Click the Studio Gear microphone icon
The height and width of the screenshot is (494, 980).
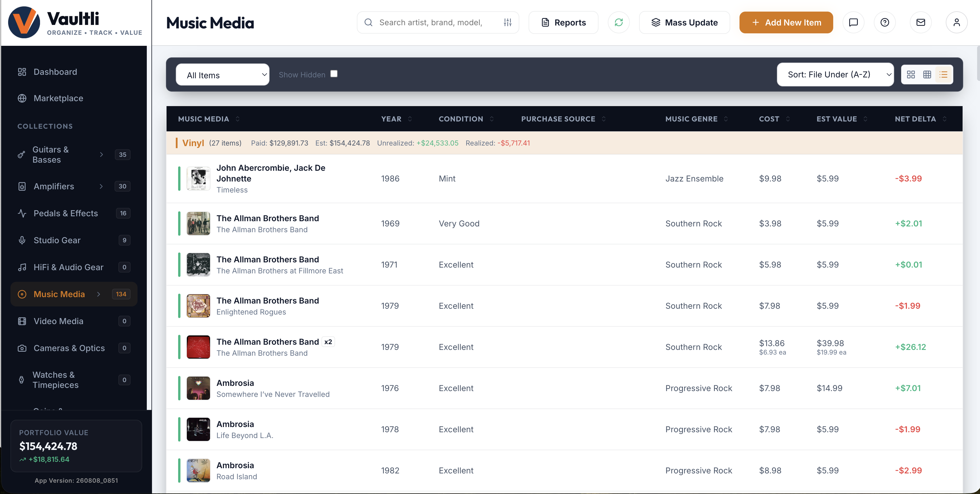point(22,240)
